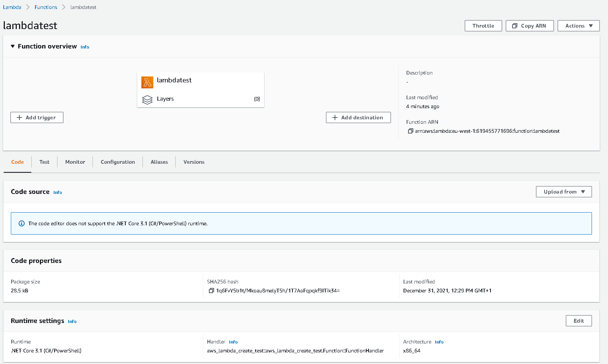Viewport: 608px width, 364px height.
Task: Click Info beside the Code source heading
Action: pyautogui.click(x=57, y=192)
